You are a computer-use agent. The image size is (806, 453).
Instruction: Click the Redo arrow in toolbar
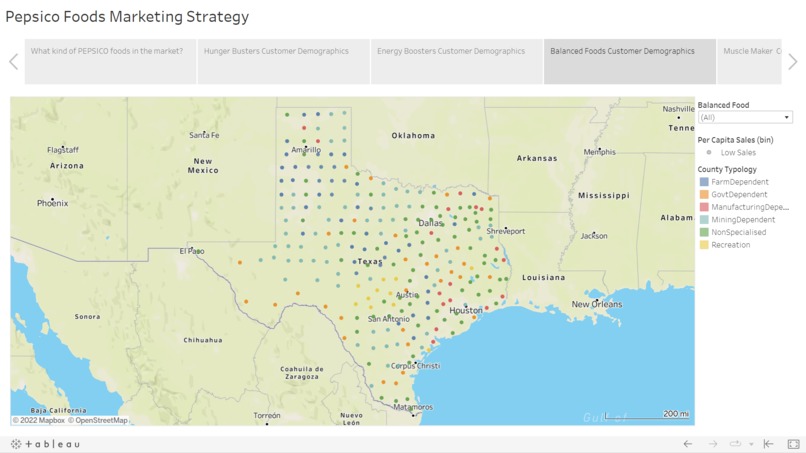tap(713, 444)
